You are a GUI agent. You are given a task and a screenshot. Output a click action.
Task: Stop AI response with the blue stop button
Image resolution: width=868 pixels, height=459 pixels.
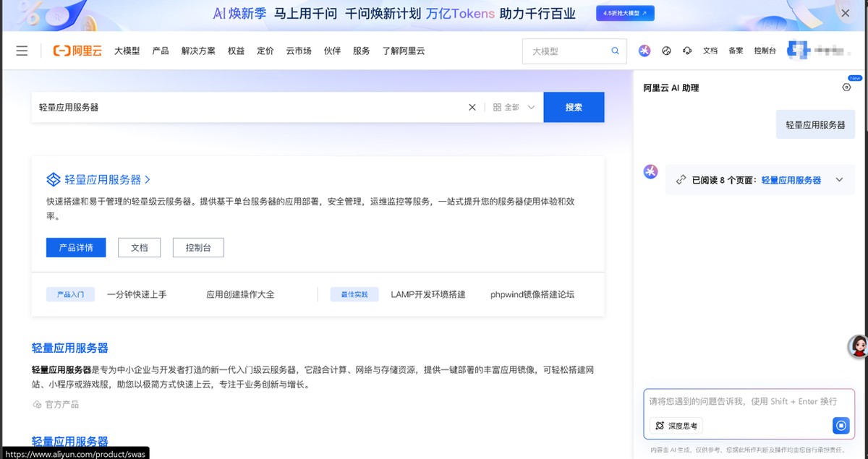841,426
